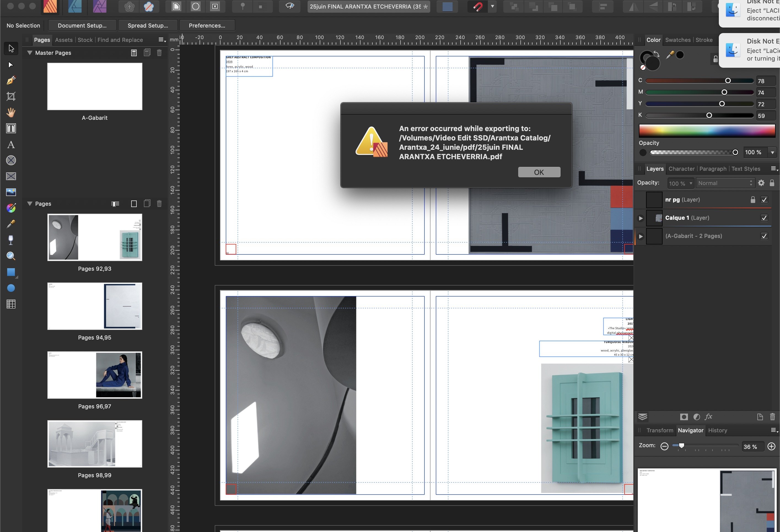Screen dimensions: 780x532
Task: Select the Table tool
Action: pyautogui.click(x=11, y=304)
